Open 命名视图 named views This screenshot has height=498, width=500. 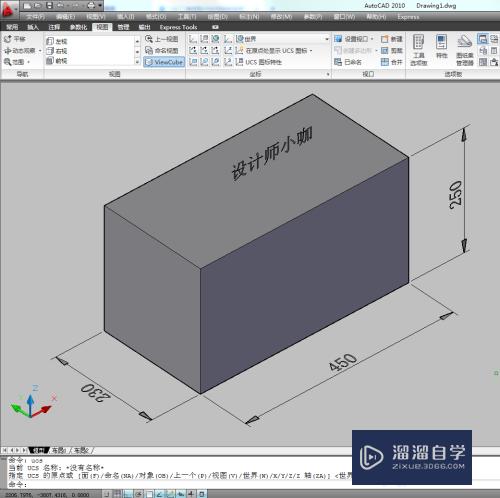click(162, 51)
